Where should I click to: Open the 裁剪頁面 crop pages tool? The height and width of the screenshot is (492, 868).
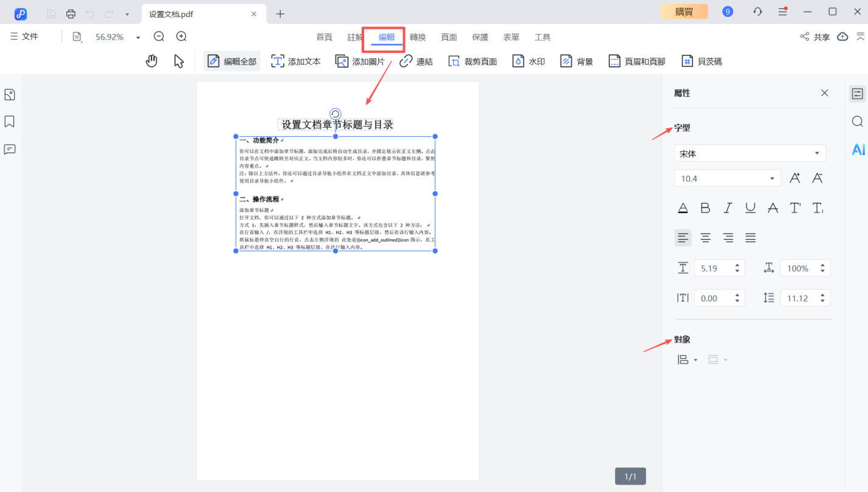point(472,60)
